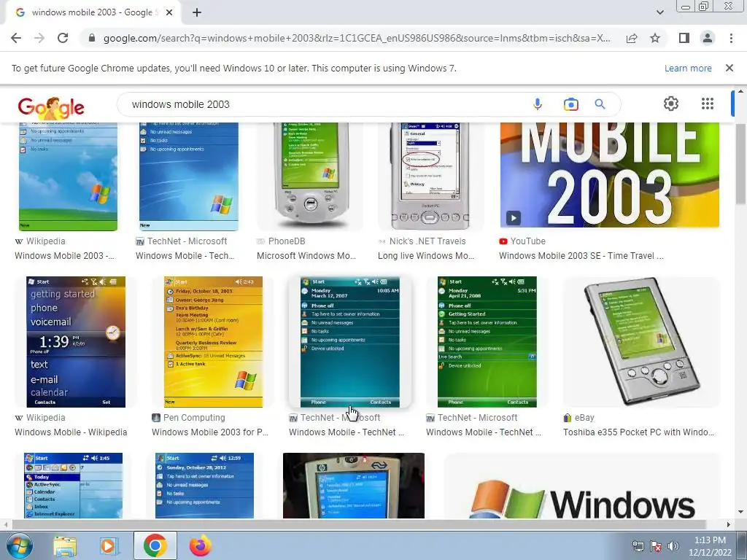Go back to the previous page
The width and height of the screenshot is (747, 560).
pos(16,38)
